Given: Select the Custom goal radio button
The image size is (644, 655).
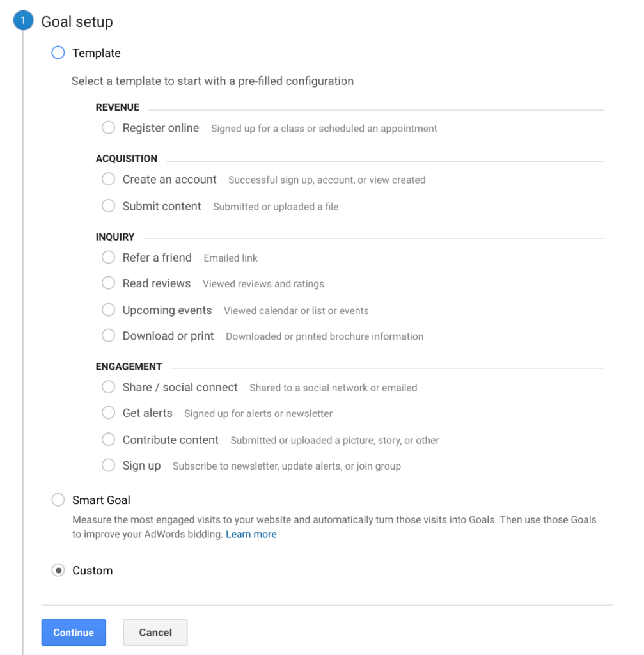Looking at the screenshot, I should [58, 571].
